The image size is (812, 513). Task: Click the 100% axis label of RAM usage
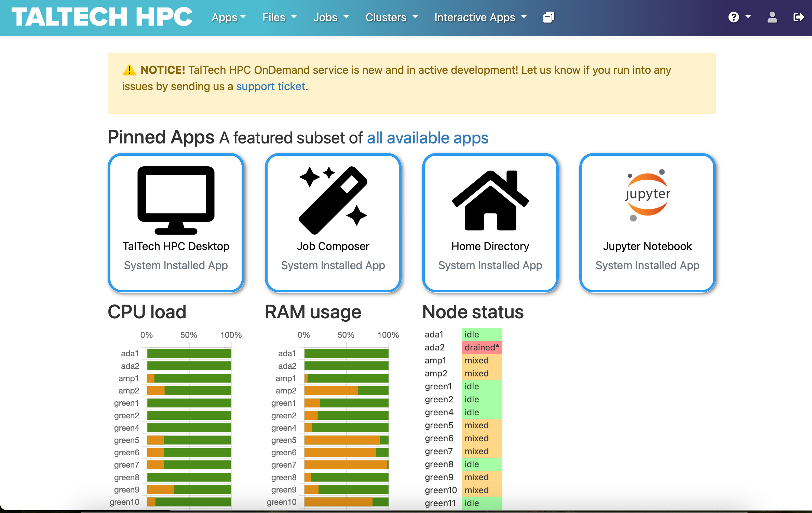pyautogui.click(x=388, y=335)
